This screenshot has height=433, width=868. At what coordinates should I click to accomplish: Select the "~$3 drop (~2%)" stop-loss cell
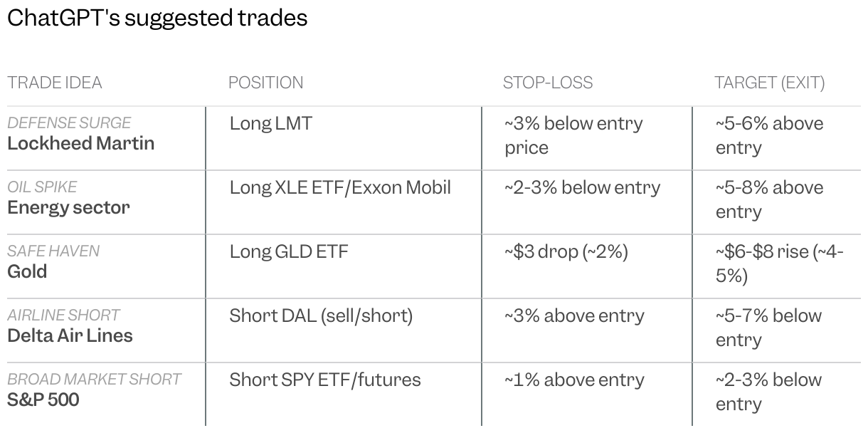(x=566, y=251)
